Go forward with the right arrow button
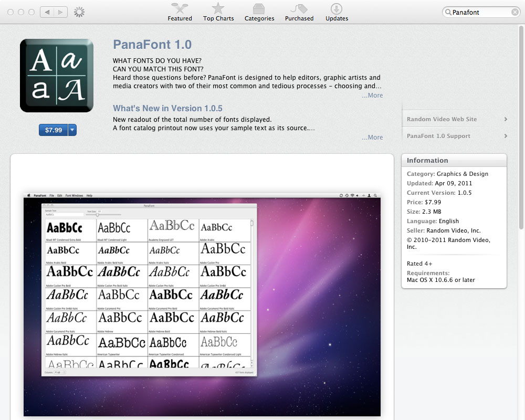525x420 pixels. point(60,13)
